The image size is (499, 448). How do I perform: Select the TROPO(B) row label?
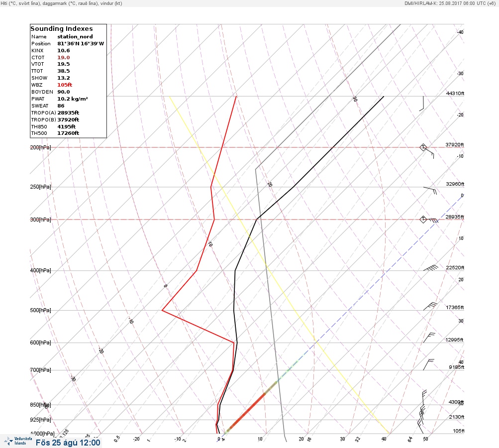click(x=44, y=120)
